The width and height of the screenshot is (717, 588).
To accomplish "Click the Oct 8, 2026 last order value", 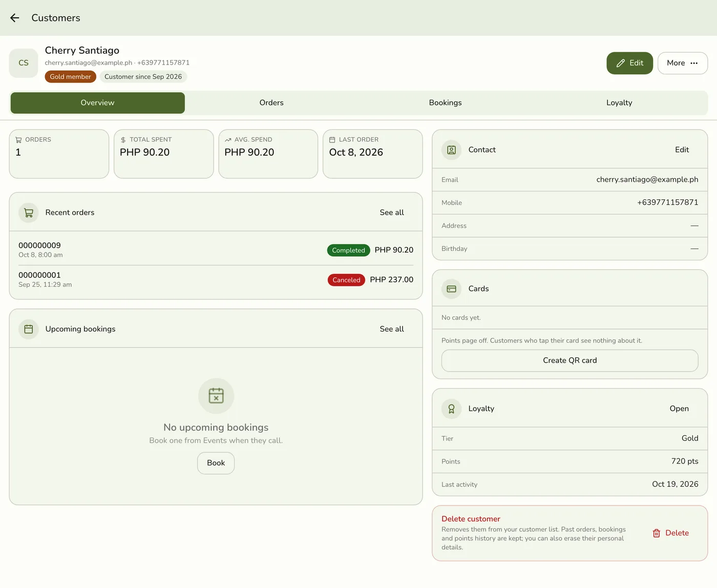I will 356,153.
